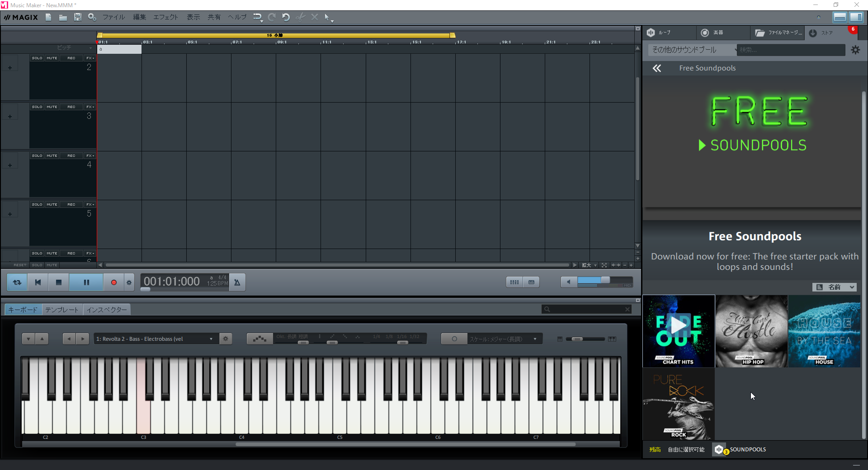Open the エフェクト menu
The image size is (868, 470).
click(x=165, y=17)
